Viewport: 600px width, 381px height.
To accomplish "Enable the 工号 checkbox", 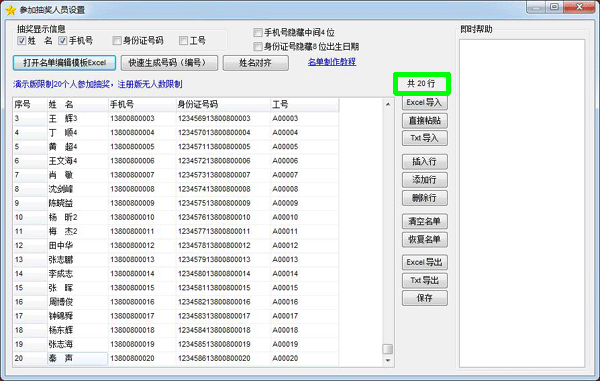I will [184, 41].
